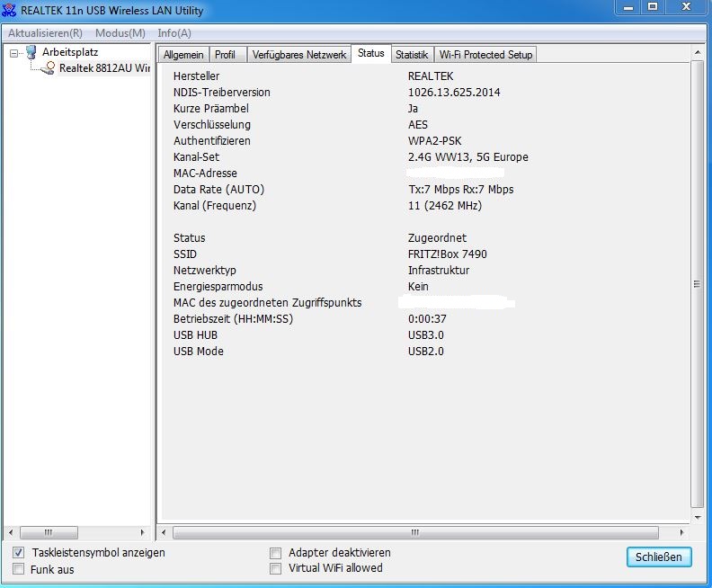Viewport: 712px width, 588px height.
Task: Click the Kurze Präambel label
Action: click(x=211, y=109)
